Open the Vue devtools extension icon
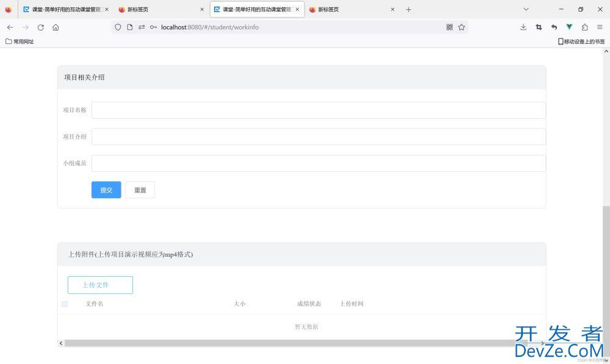 pos(569,27)
